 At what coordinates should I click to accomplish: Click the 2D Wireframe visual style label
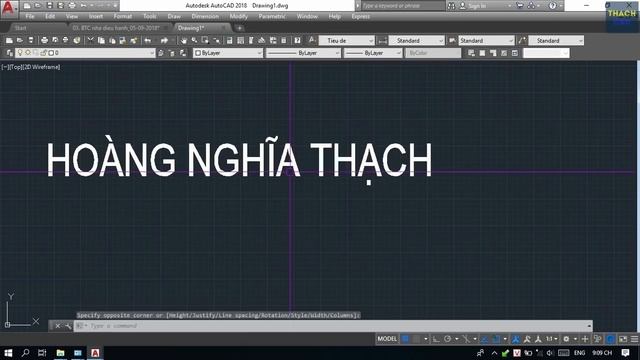(42, 67)
